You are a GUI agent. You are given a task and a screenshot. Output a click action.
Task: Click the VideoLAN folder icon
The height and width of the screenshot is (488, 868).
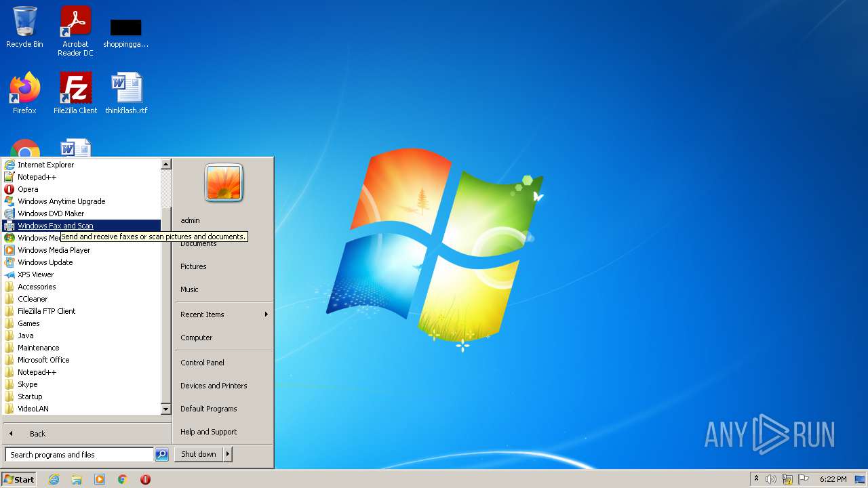pos(9,409)
